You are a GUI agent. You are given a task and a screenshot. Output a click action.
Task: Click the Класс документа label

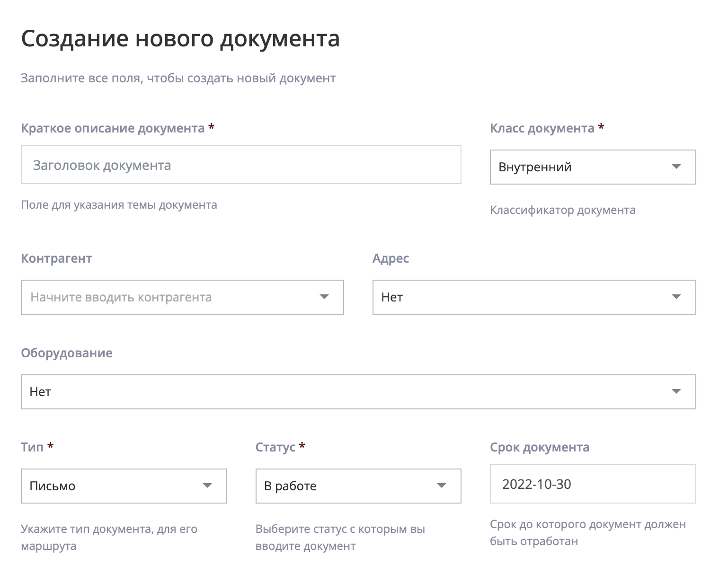542,128
